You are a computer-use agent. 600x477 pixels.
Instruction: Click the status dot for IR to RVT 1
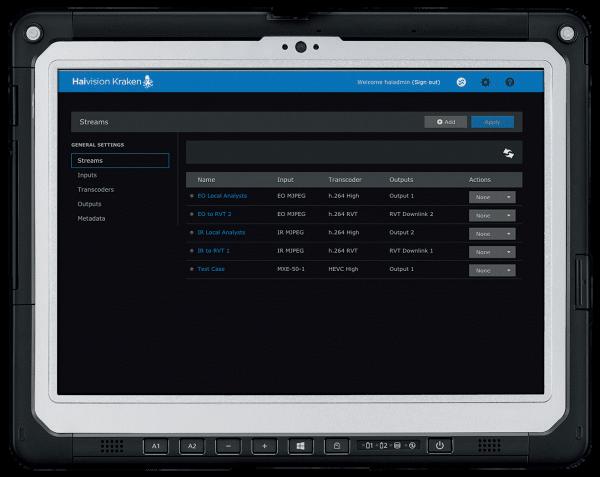tap(192, 251)
